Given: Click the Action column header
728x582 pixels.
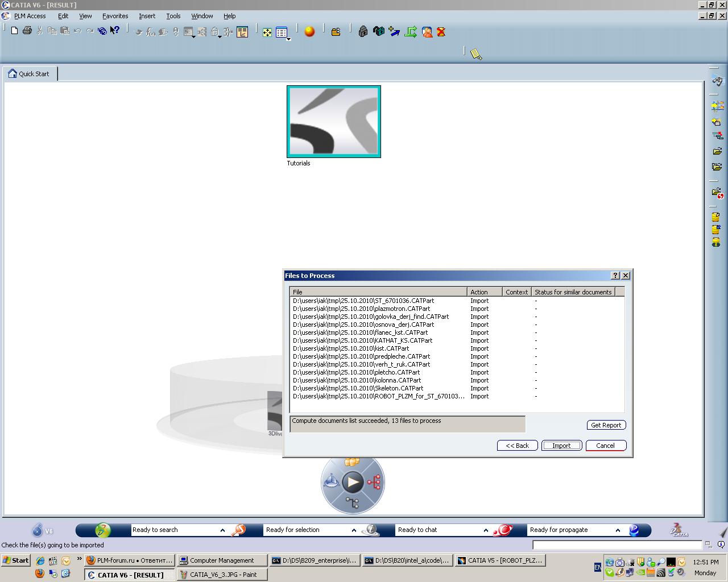Looking at the screenshot, I should (x=485, y=292).
